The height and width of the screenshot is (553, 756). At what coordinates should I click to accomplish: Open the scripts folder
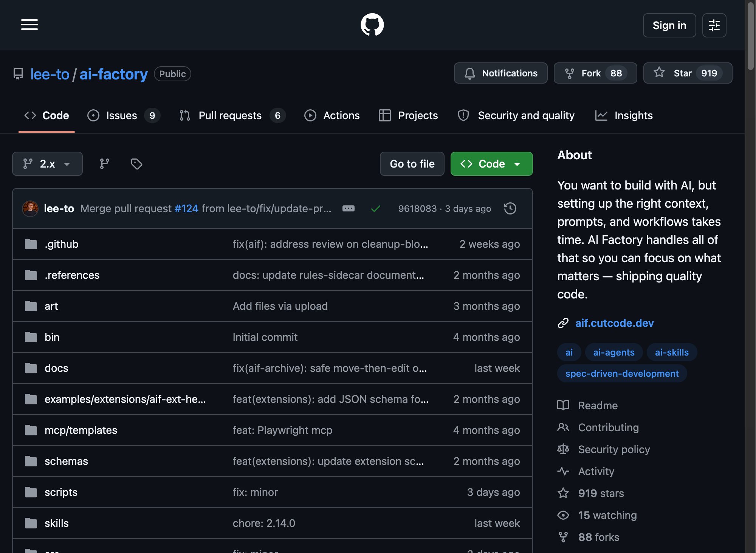pyautogui.click(x=61, y=492)
